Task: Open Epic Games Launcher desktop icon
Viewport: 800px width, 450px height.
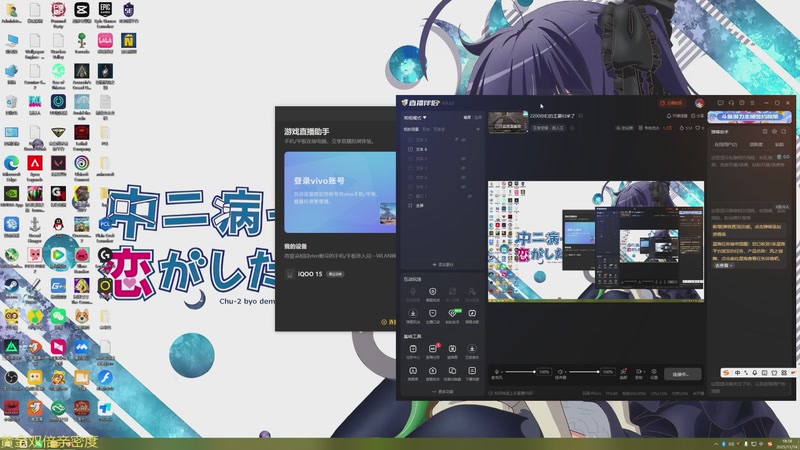Action: [105, 14]
